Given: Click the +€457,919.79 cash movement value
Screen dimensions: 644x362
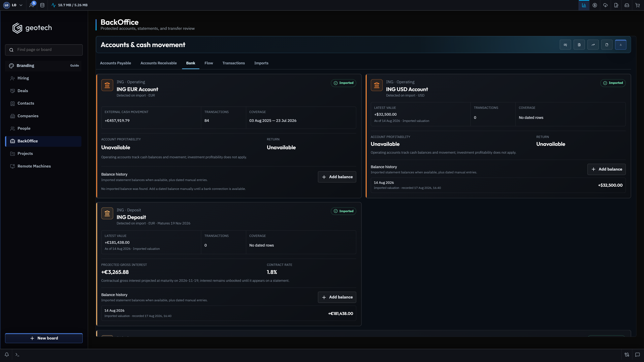Looking at the screenshot, I should (x=117, y=121).
